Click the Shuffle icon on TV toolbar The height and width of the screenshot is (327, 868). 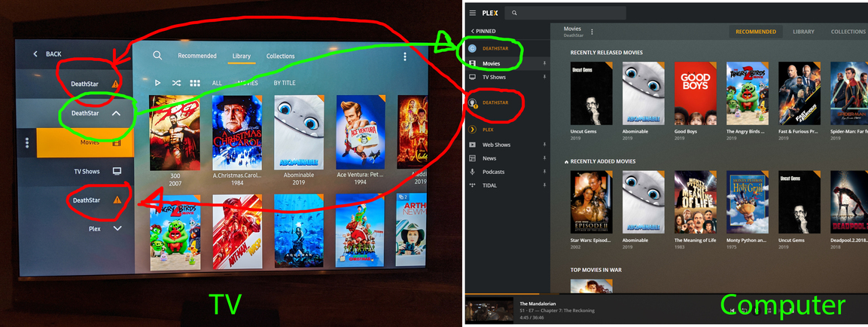point(176,83)
